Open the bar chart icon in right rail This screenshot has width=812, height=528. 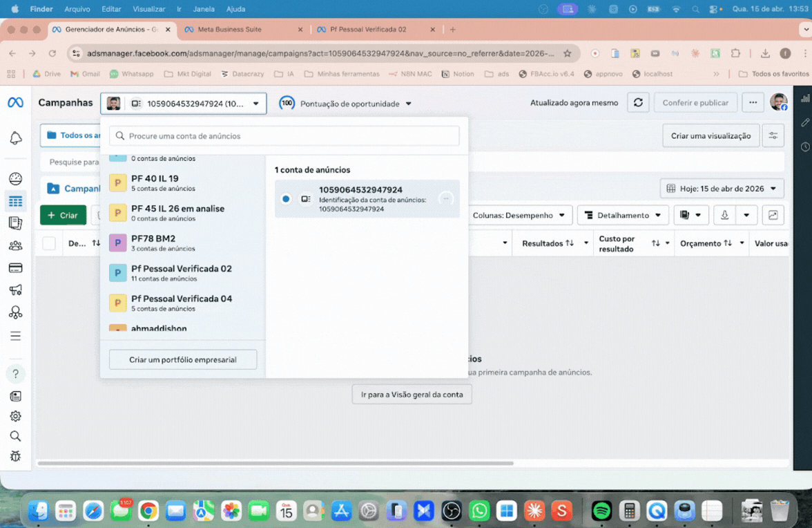[x=805, y=98]
